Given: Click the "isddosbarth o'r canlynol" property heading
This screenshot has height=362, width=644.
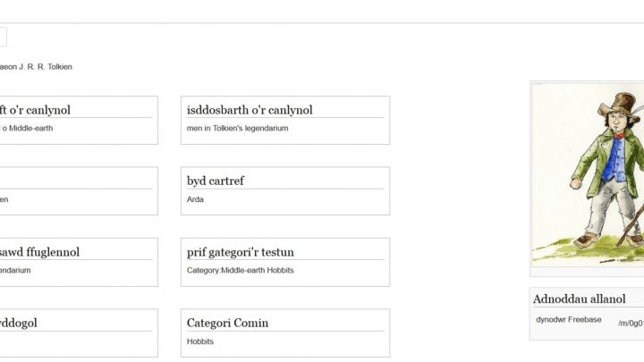Looking at the screenshot, I should 250,110.
